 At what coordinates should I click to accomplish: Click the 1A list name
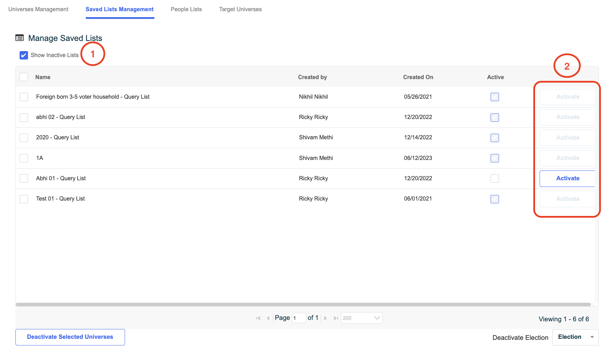click(x=40, y=158)
